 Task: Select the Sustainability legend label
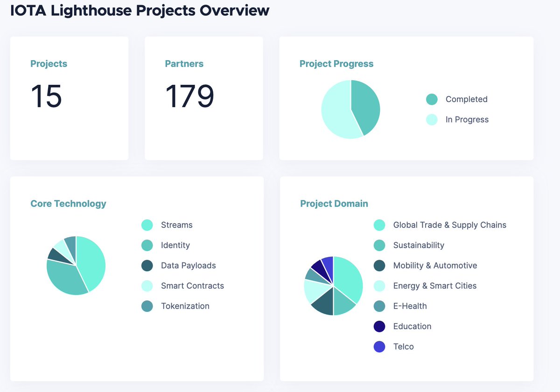pos(419,245)
